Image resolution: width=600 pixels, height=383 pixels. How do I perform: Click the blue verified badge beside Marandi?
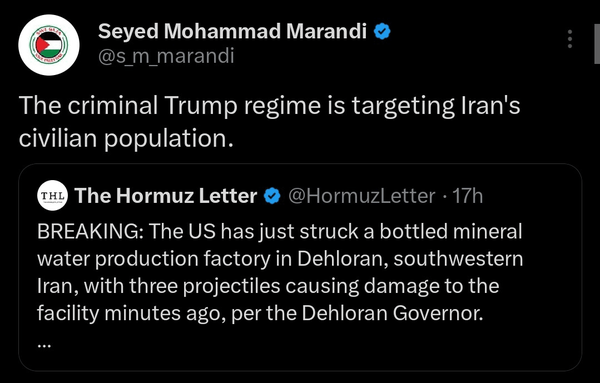(x=382, y=31)
